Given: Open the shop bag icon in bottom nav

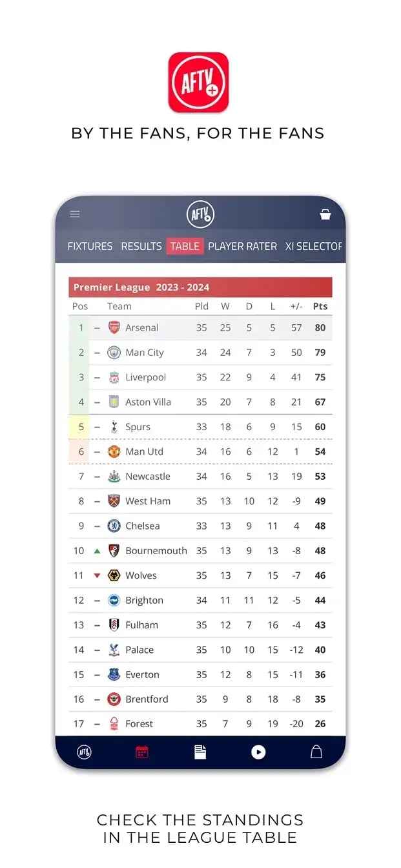Looking at the screenshot, I should click(316, 751).
